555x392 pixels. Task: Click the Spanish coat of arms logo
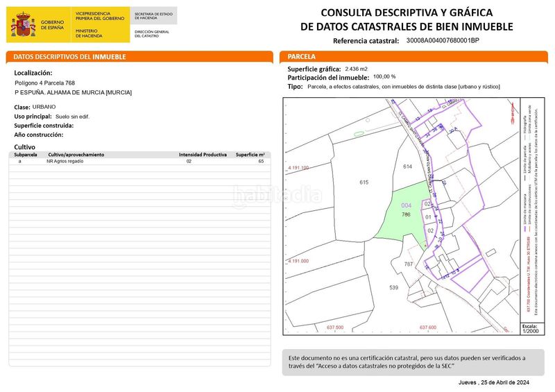click(x=24, y=25)
